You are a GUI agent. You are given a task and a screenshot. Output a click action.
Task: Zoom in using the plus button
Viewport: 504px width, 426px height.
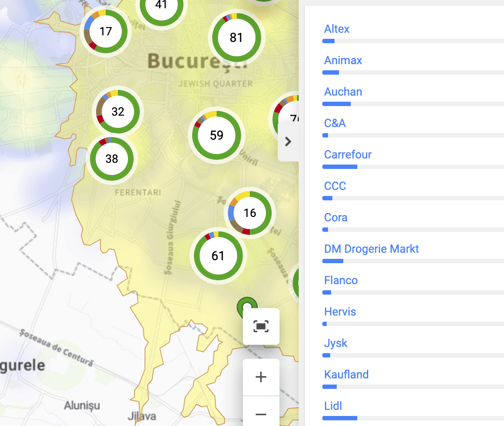coord(261,377)
